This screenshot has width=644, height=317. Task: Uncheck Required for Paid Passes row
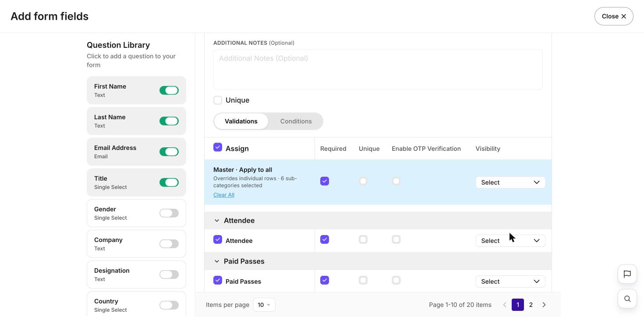tap(325, 280)
